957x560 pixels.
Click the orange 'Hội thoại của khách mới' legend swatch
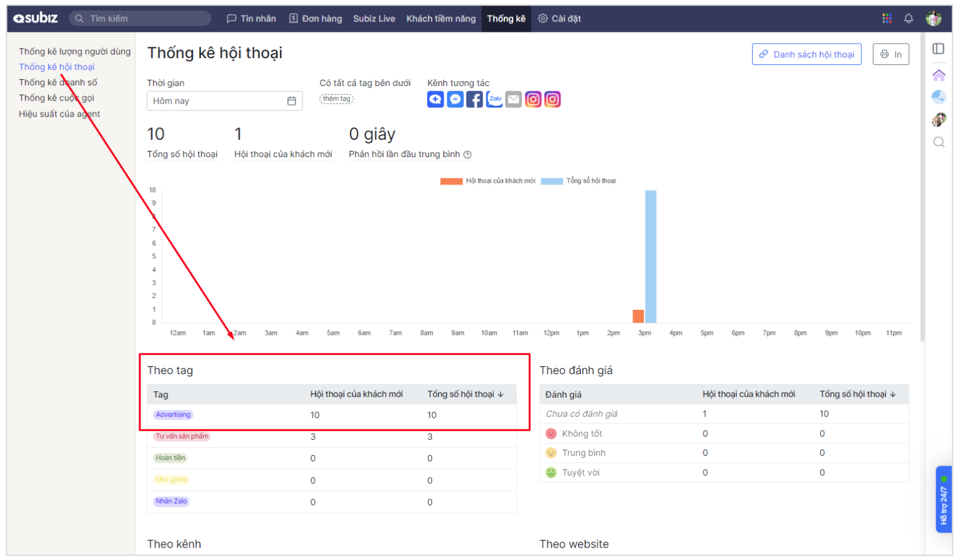pos(451,181)
